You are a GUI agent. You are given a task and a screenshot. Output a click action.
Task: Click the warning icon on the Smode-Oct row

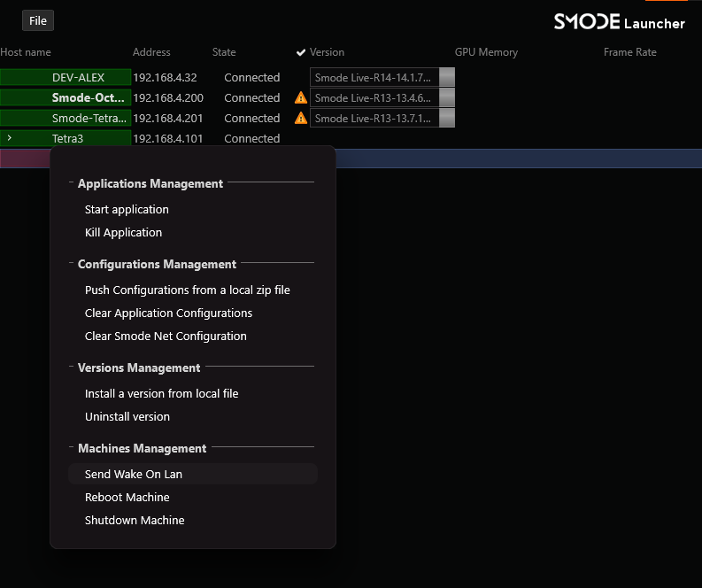click(x=301, y=98)
